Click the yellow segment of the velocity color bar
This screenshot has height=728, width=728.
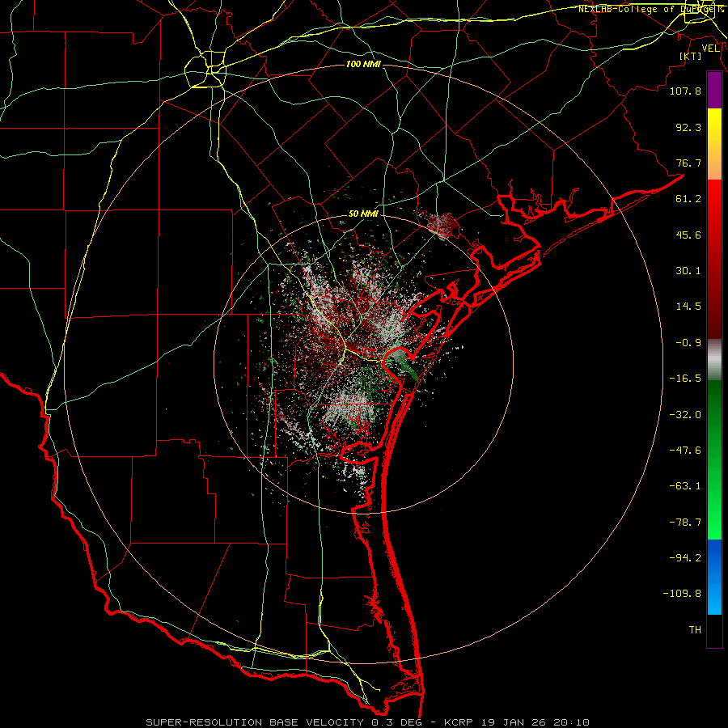coord(714,125)
